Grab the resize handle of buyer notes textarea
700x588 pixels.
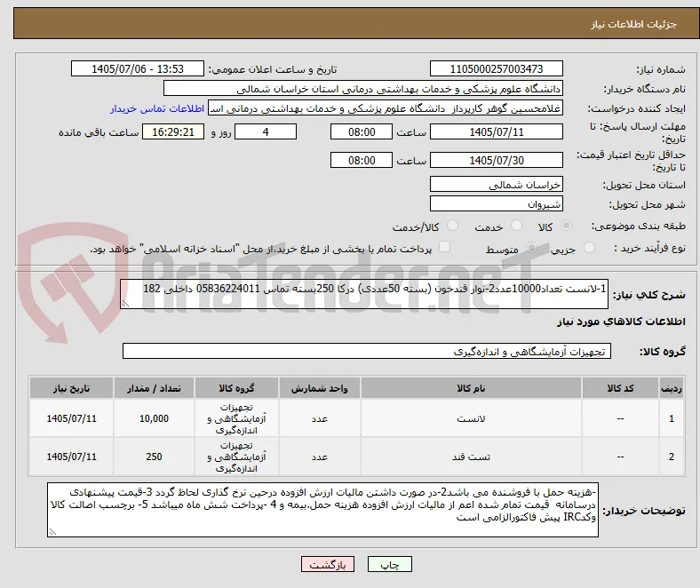tap(52, 532)
